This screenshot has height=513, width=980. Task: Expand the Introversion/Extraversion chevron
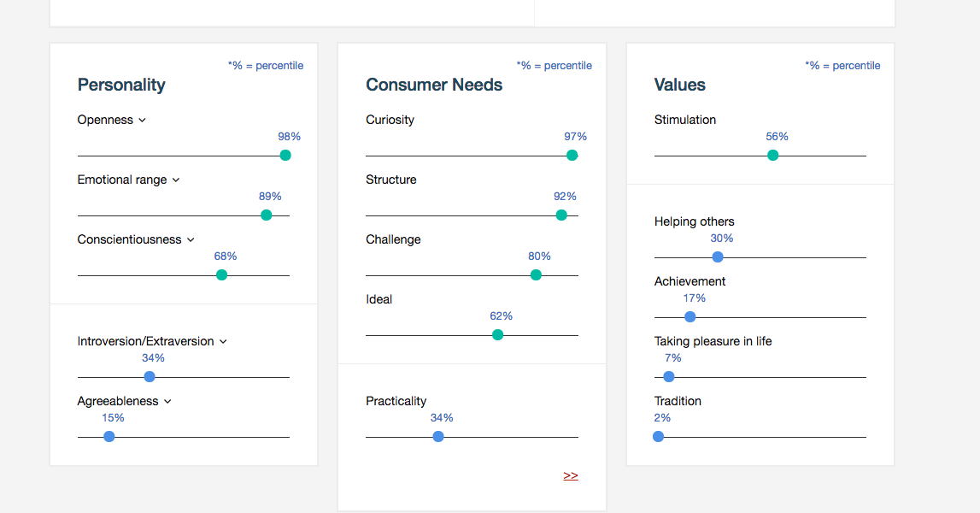click(x=223, y=342)
